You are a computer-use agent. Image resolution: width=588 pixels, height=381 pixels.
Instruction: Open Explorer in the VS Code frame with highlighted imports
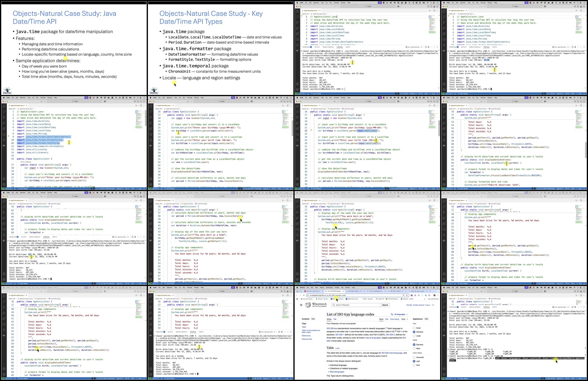(4, 106)
